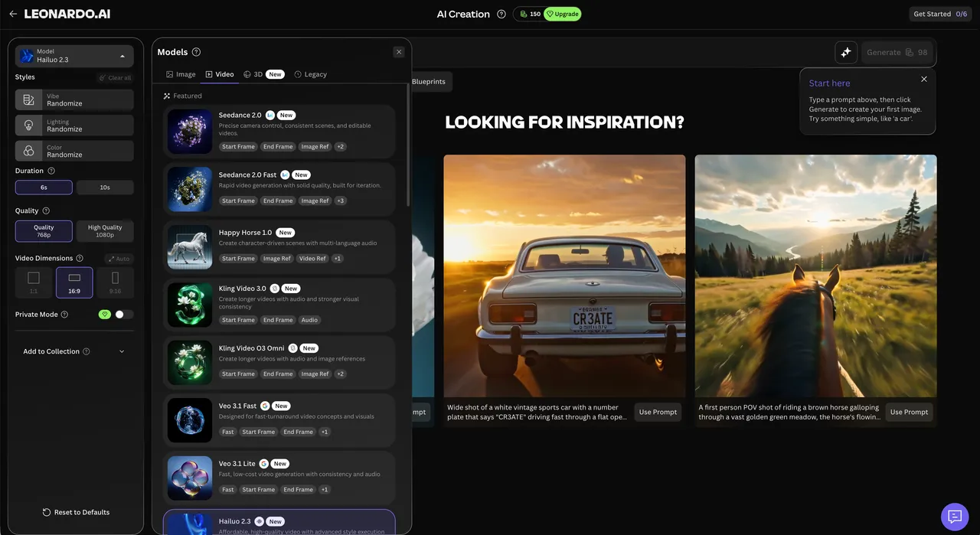Click the prompt enhance sparkle icon
980x535 pixels.
tap(846, 52)
